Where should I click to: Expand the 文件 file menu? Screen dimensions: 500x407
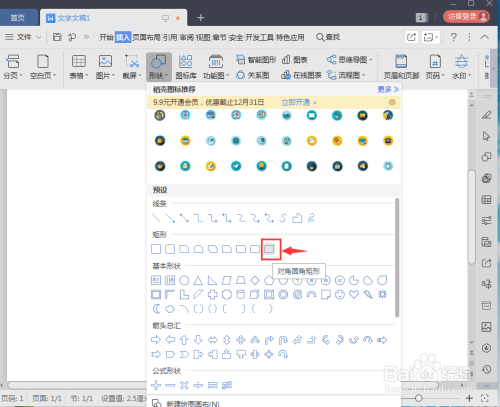(x=23, y=37)
